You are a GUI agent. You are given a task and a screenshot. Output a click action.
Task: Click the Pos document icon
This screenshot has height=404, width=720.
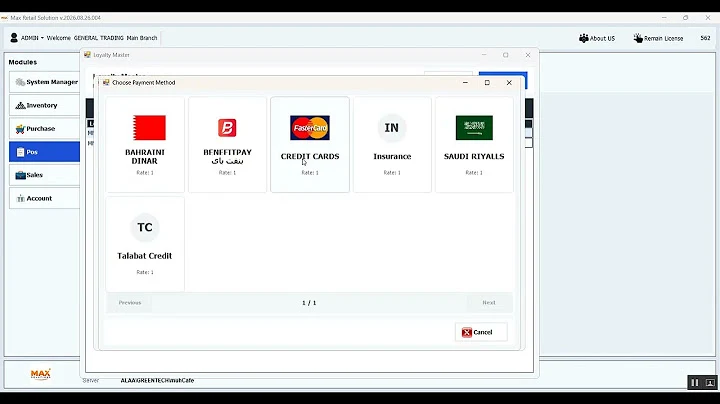tap(20, 152)
